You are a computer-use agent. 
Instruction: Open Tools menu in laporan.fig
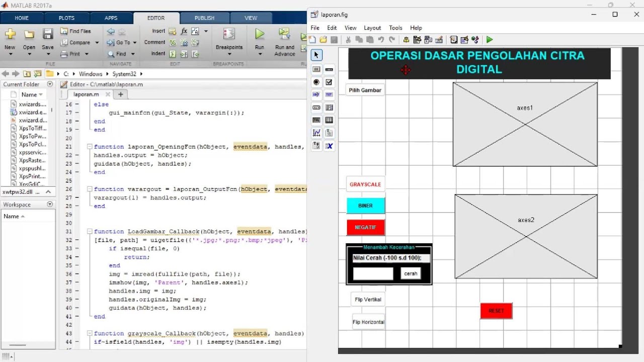395,28
